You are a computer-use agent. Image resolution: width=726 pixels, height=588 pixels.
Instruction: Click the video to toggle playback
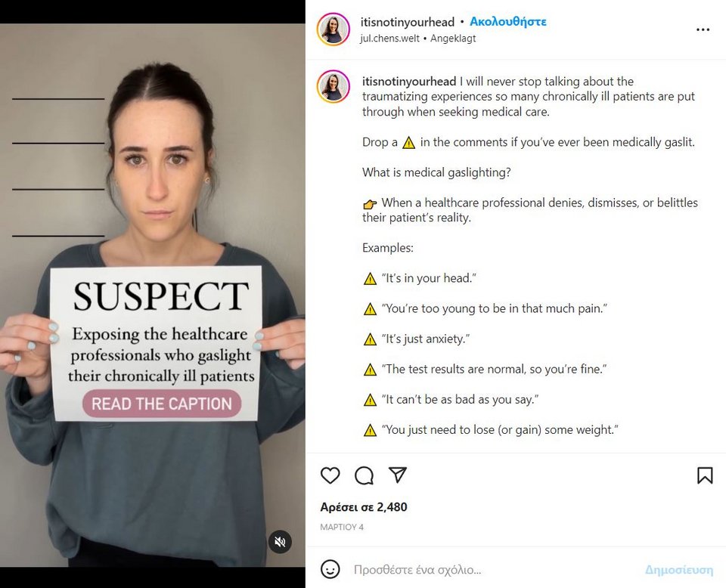coord(153,296)
